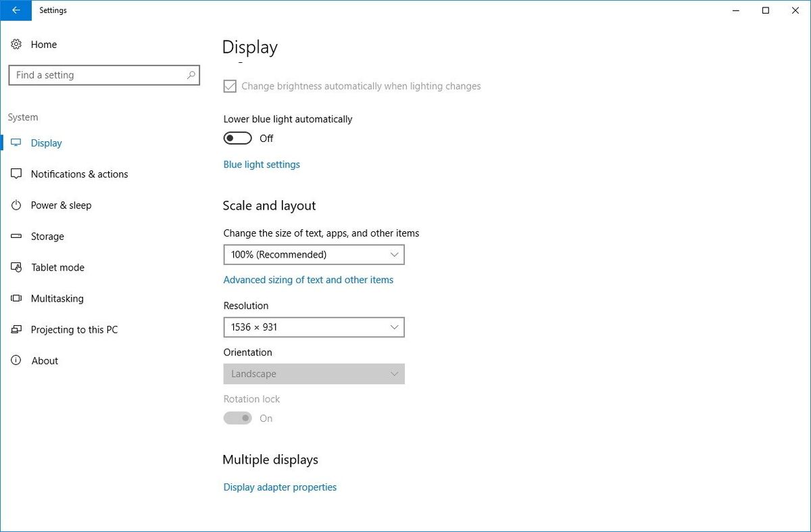The height and width of the screenshot is (532, 811).
Task: Select the Home gear icon
Action: tap(16, 44)
